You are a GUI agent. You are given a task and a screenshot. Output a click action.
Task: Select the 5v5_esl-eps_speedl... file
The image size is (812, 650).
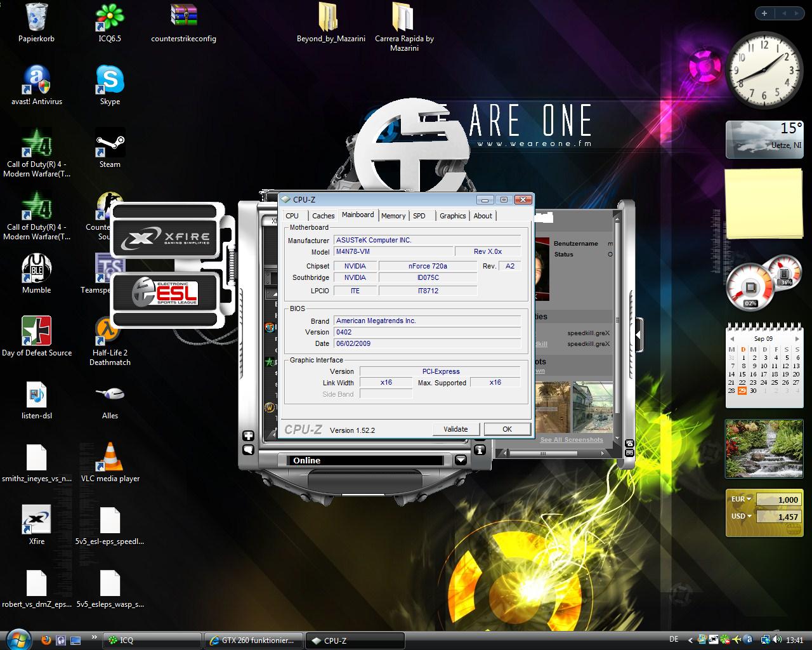click(110, 520)
